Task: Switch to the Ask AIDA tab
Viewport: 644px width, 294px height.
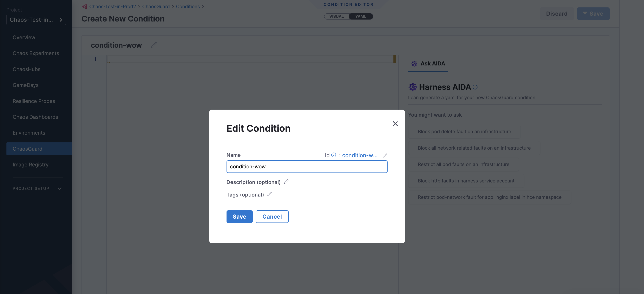Action: click(x=428, y=63)
